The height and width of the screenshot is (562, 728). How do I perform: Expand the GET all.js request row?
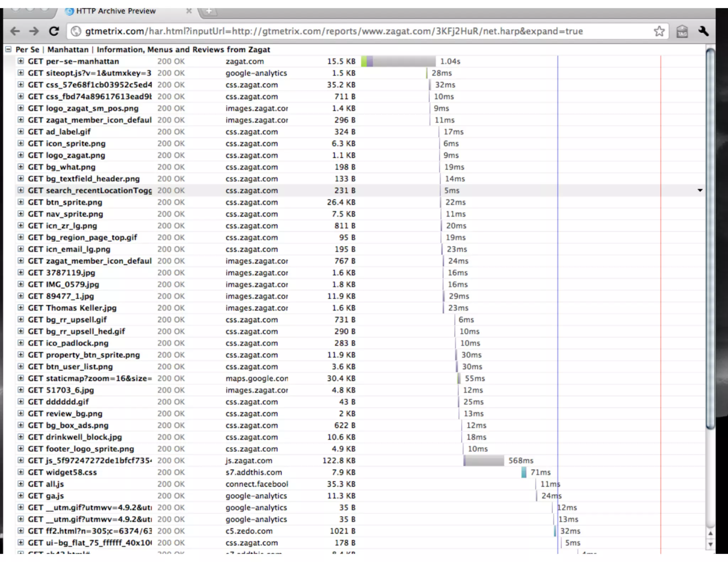tap(21, 484)
